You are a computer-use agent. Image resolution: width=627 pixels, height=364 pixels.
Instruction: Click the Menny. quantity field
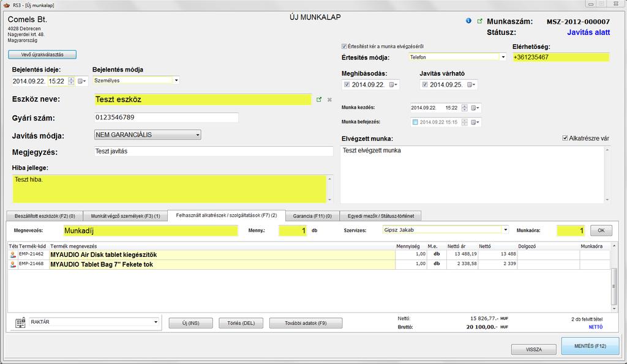pos(293,231)
